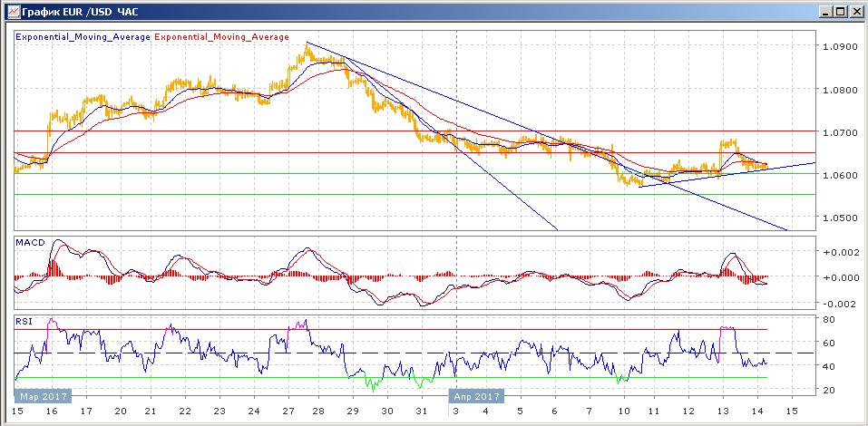This screenshot has height=426, width=868.
Task: Click the chart window icon in title bar
Action: pos(10,11)
